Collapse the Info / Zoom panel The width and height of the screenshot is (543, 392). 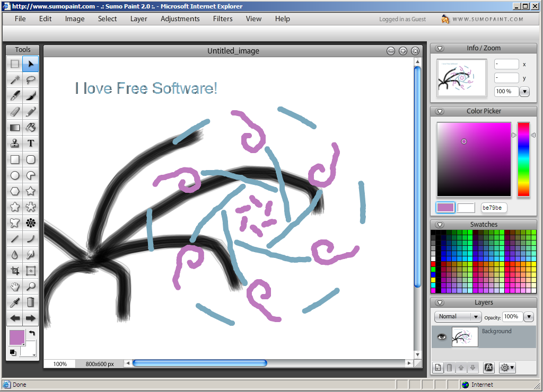440,48
